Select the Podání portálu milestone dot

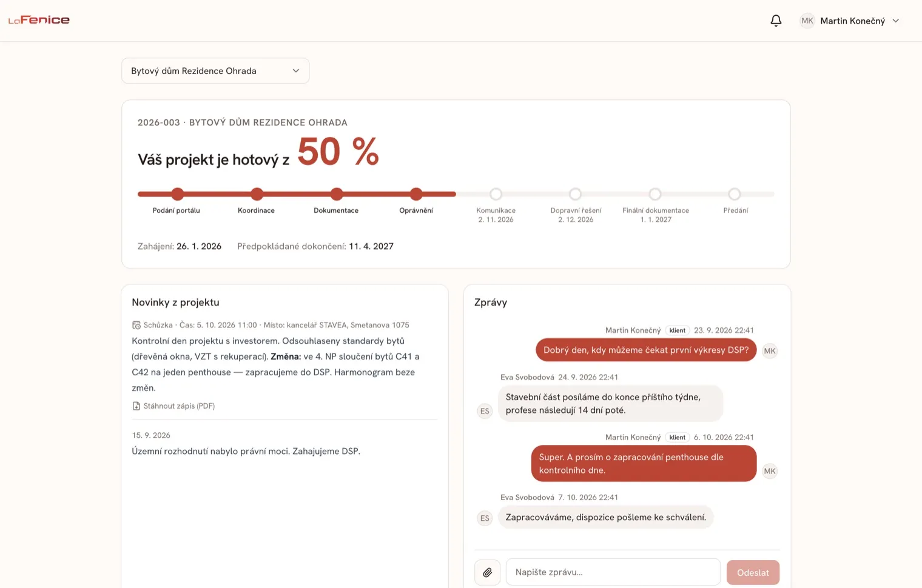pyautogui.click(x=177, y=194)
